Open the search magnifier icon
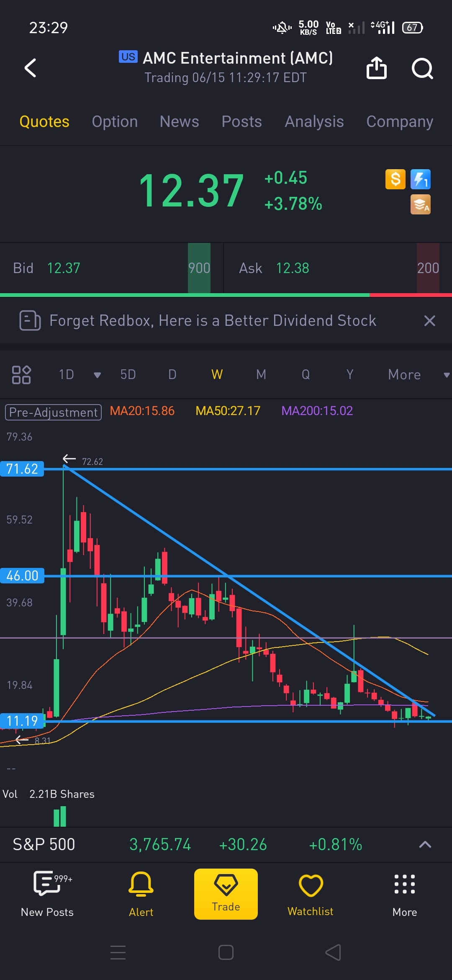Screen dimensions: 452x980 [422, 69]
